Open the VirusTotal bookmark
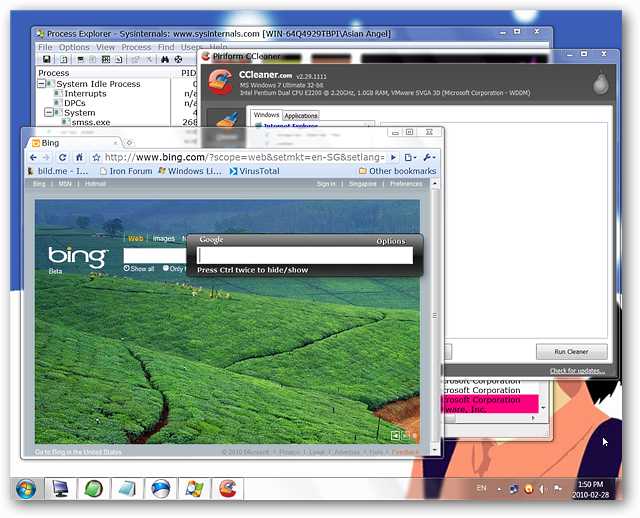This screenshot has height=518, width=640. [x=255, y=171]
